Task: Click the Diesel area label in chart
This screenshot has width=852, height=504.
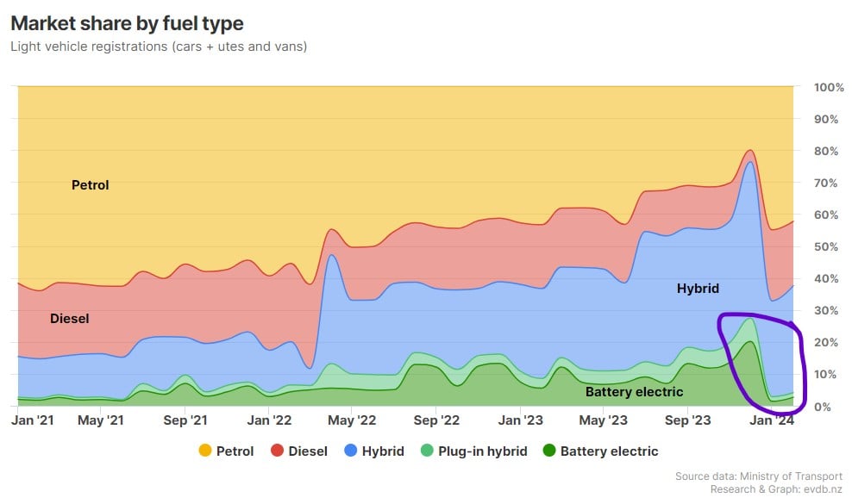Action: [x=69, y=319]
